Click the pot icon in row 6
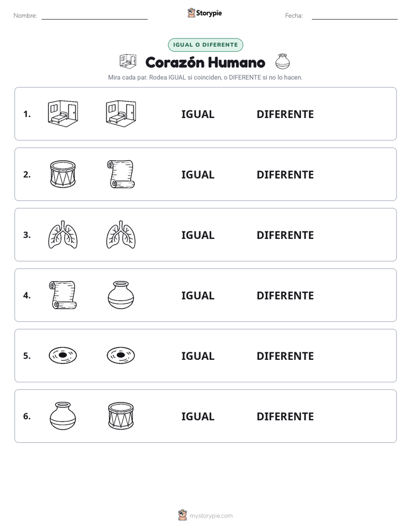 (63, 416)
